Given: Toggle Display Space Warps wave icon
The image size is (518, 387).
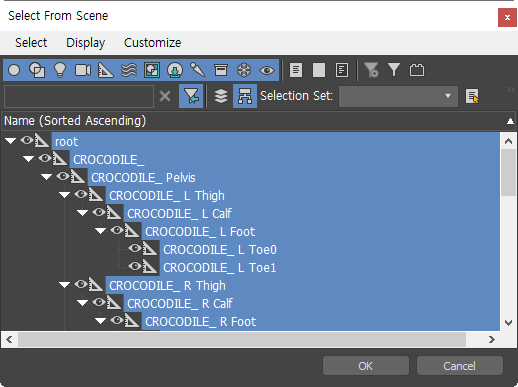Looking at the screenshot, I should point(129,70).
